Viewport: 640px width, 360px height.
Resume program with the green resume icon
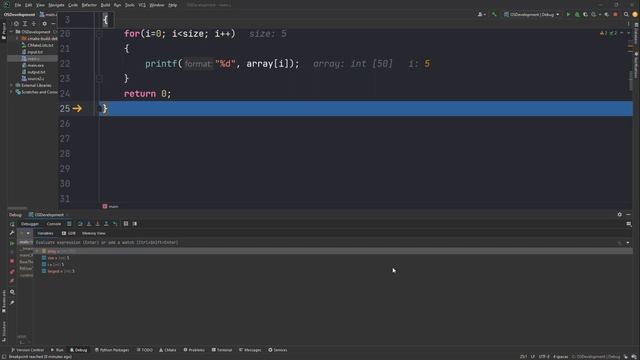(12, 243)
